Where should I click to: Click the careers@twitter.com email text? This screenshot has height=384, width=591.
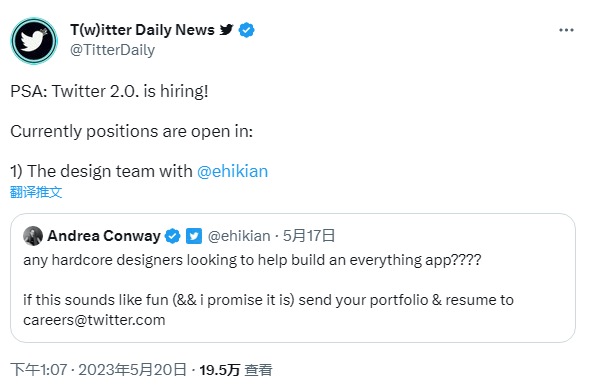(x=94, y=320)
